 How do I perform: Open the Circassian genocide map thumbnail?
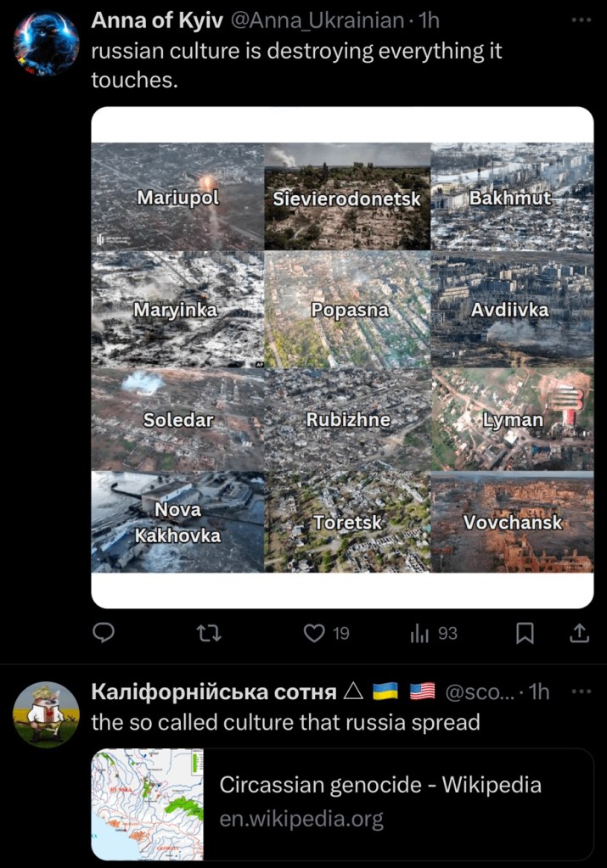click(x=148, y=804)
